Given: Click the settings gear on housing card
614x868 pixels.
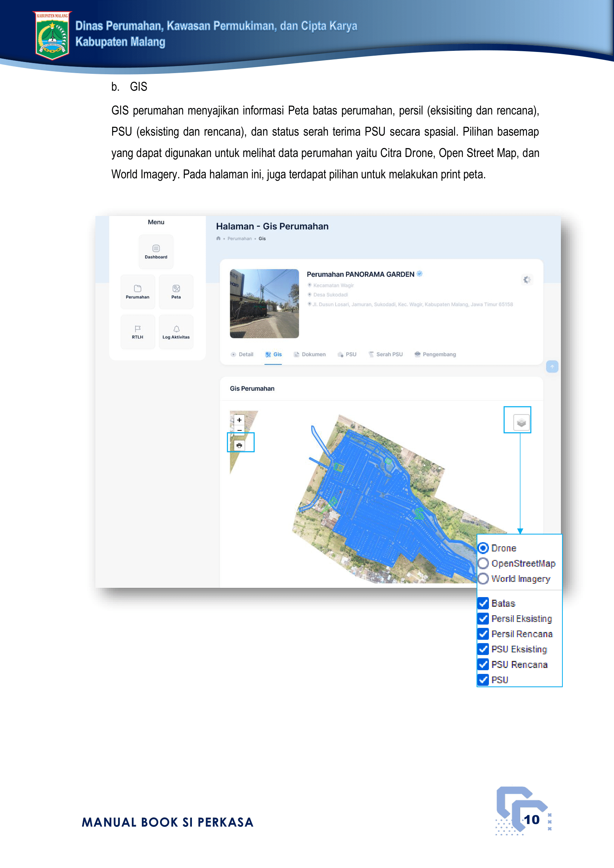Looking at the screenshot, I should [x=527, y=280].
